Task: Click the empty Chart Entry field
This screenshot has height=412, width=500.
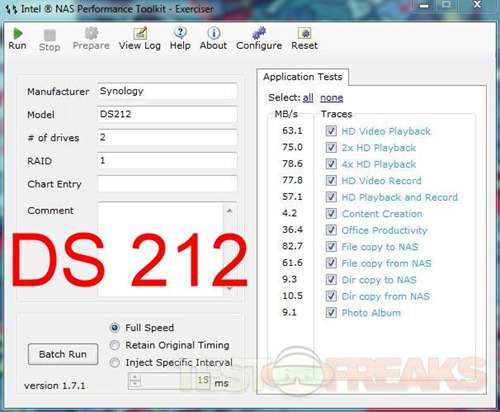Action: [167, 184]
